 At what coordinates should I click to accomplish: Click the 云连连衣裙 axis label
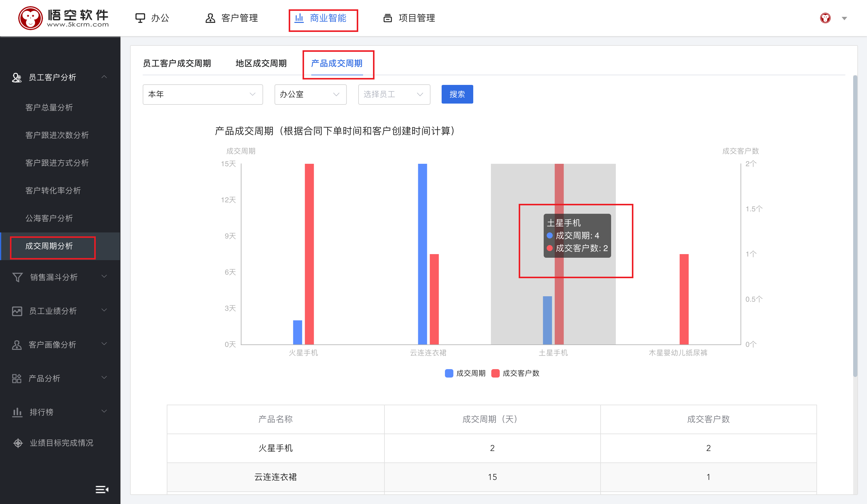point(428,353)
